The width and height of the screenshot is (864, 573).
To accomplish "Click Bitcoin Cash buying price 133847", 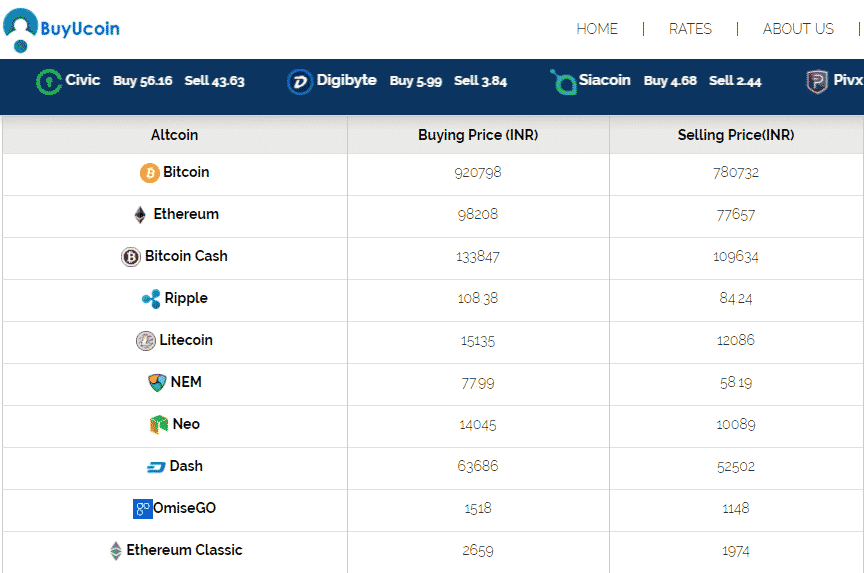I will pos(478,257).
